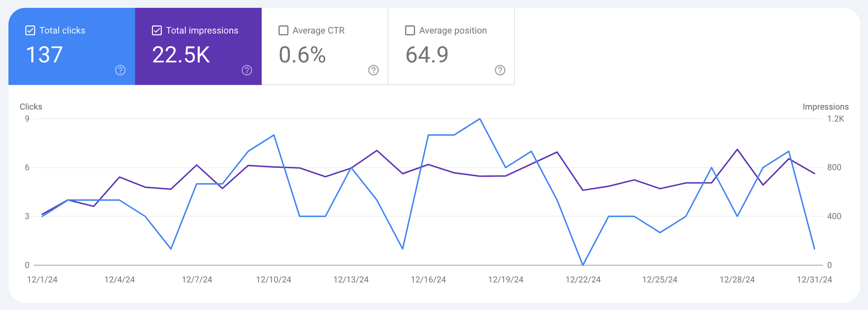The width and height of the screenshot is (868, 310).
Task: Click the 12/1/24 date label
Action: coord(42,280)
